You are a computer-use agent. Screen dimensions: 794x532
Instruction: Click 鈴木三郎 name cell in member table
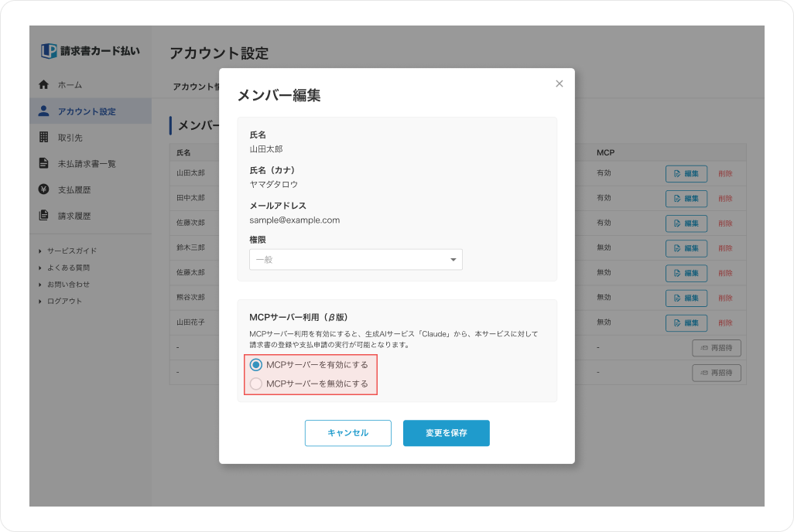coord(191,247)
